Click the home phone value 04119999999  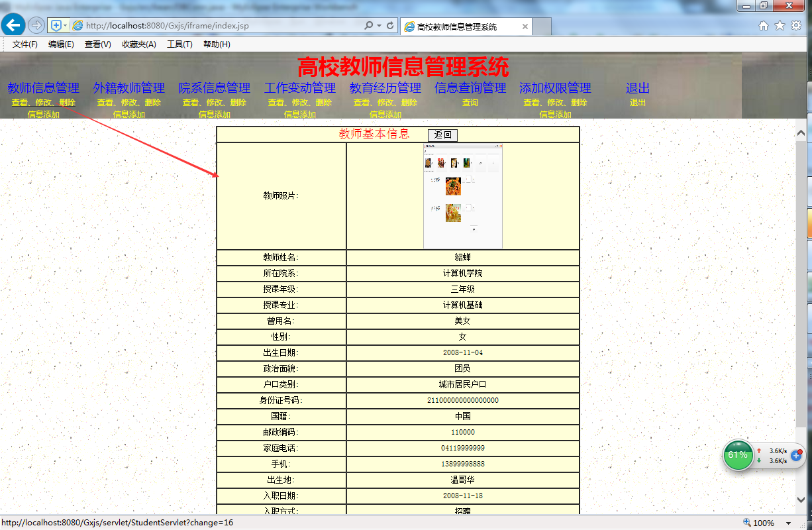coord(463,449)
